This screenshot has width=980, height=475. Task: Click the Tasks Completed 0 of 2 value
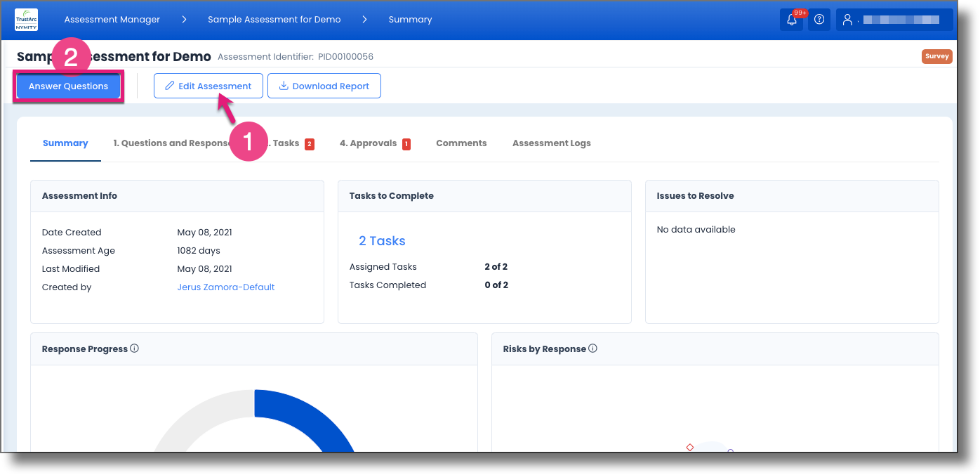pos(496,285)
